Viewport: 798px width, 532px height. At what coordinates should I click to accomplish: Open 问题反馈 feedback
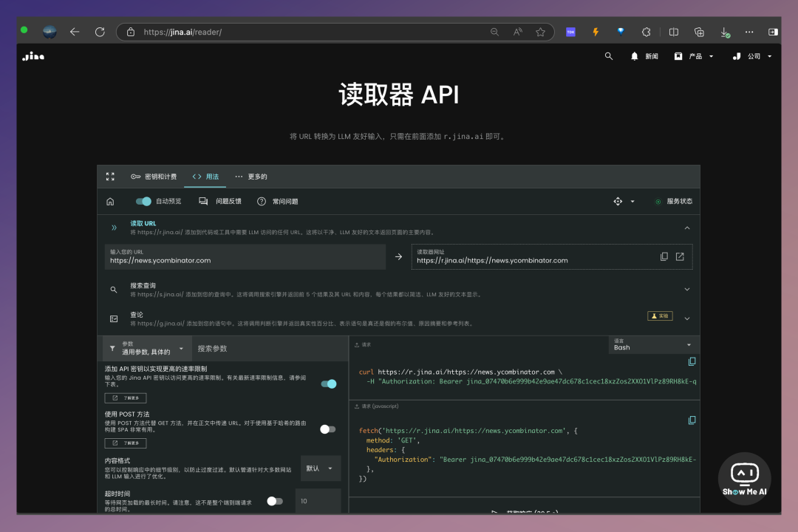coord(220,202)
